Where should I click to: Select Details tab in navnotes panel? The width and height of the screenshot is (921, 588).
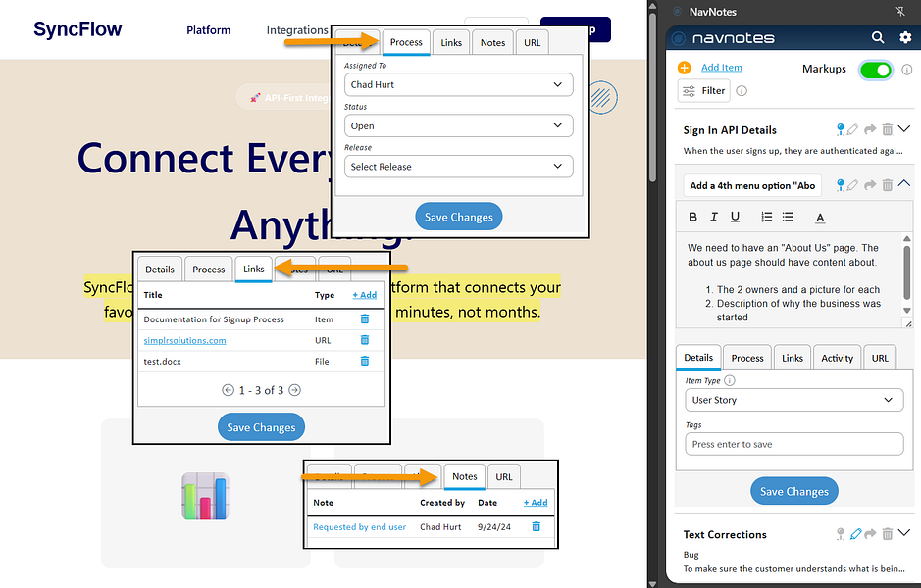[x=698, y=358]
